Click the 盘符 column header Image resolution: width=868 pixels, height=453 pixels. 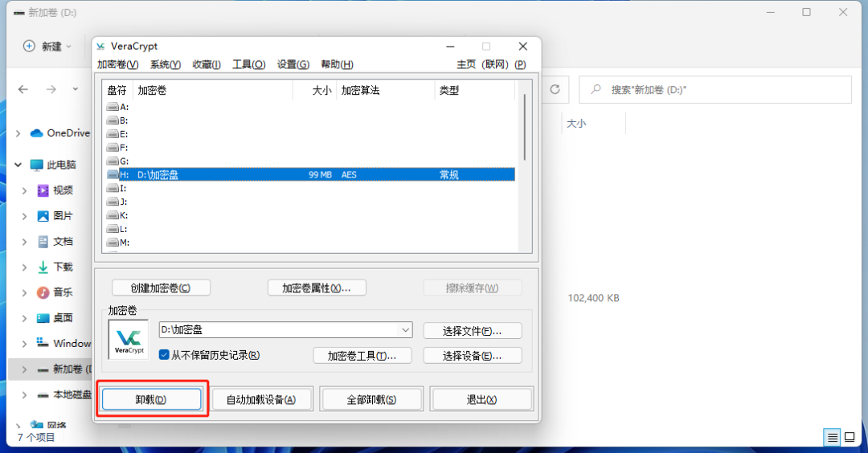[117, 90]
